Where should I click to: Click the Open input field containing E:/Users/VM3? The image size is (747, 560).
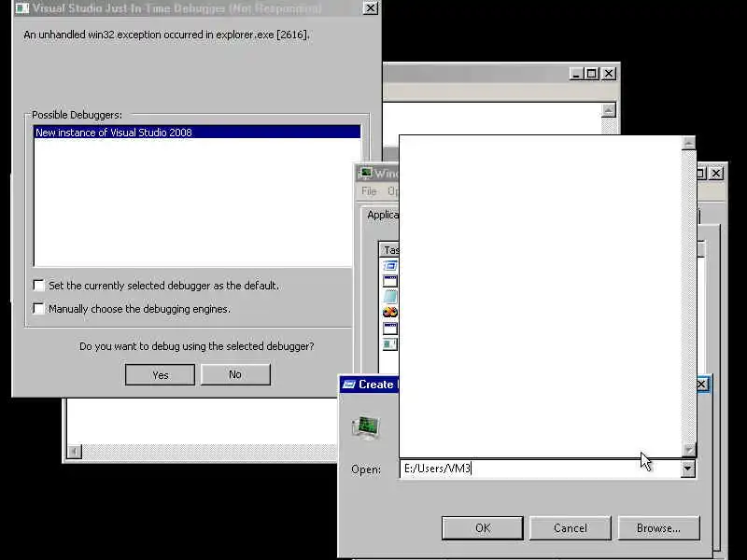[540, 469]
